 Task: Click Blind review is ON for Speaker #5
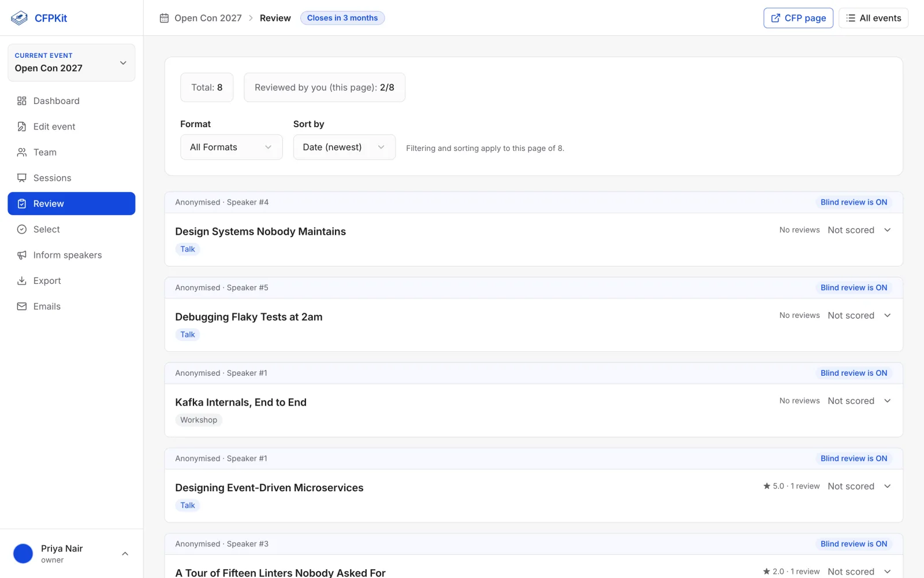[854, 288]
